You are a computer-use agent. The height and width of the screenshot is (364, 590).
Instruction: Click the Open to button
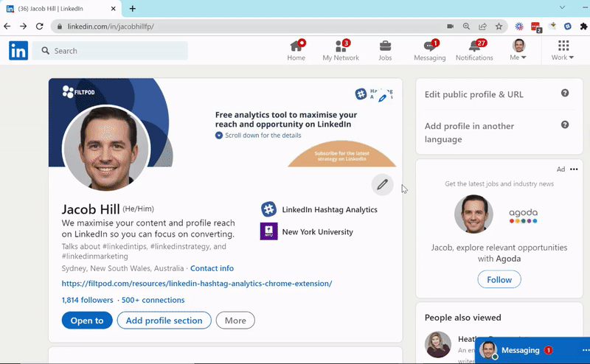[x=87, y=321]
